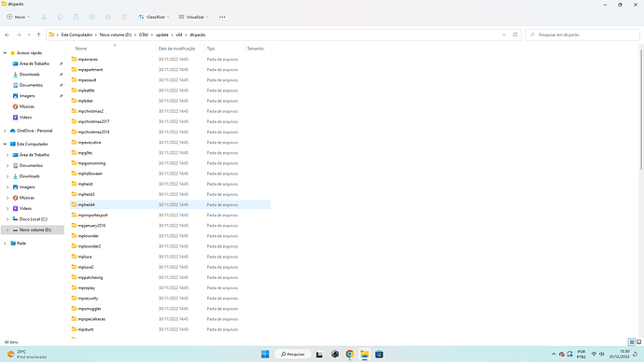Click the Delete trash icon
Screen dimensions: 644x362
[x=124, y=17]
